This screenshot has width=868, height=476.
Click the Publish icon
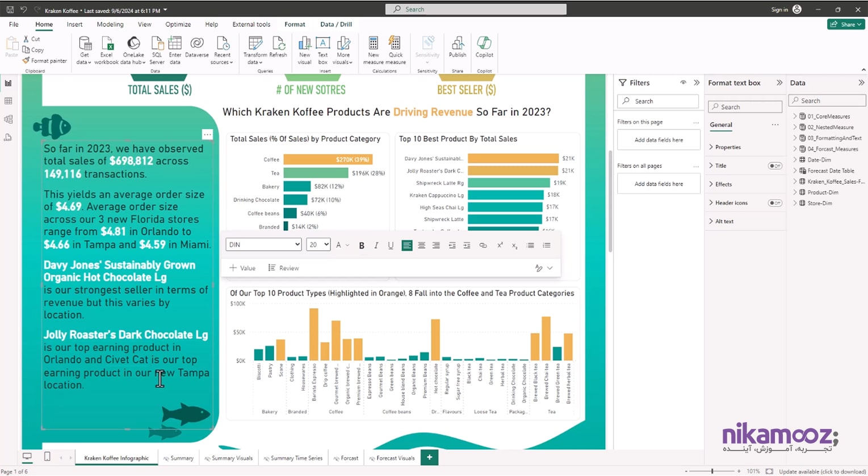458,48
